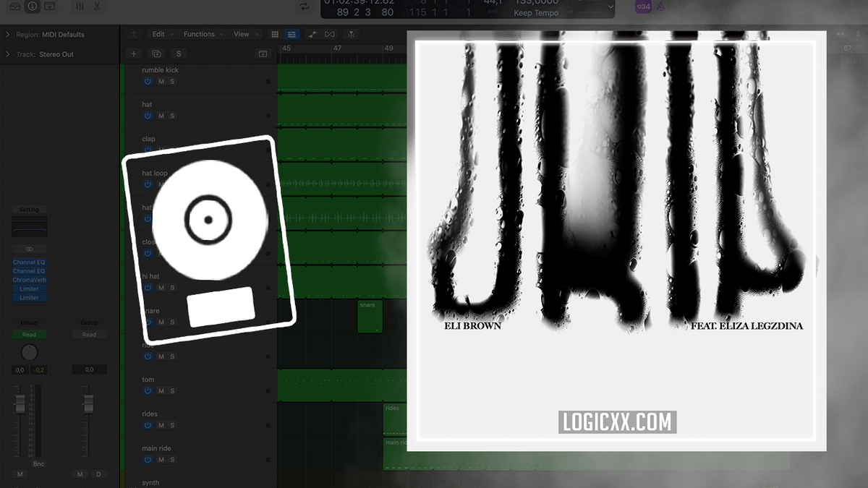Viewport: 868px width, 488px height.
Task: Open the LCD display chevron dropdown
Action: pyautogui.click(x=611, y=7)
